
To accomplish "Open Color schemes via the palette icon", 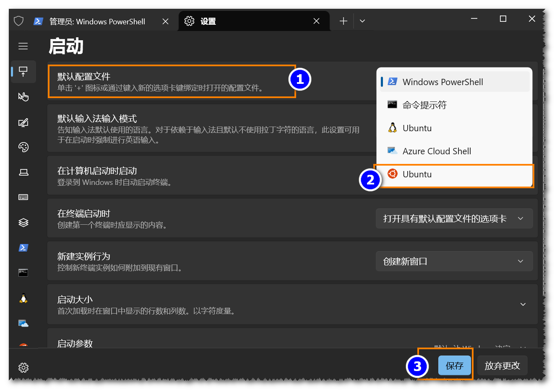I will 23,147.
